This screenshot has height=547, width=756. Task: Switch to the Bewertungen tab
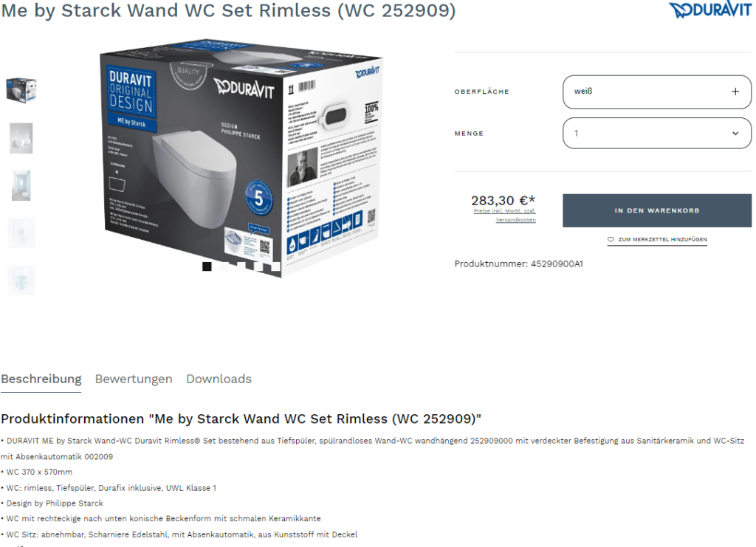134,379
